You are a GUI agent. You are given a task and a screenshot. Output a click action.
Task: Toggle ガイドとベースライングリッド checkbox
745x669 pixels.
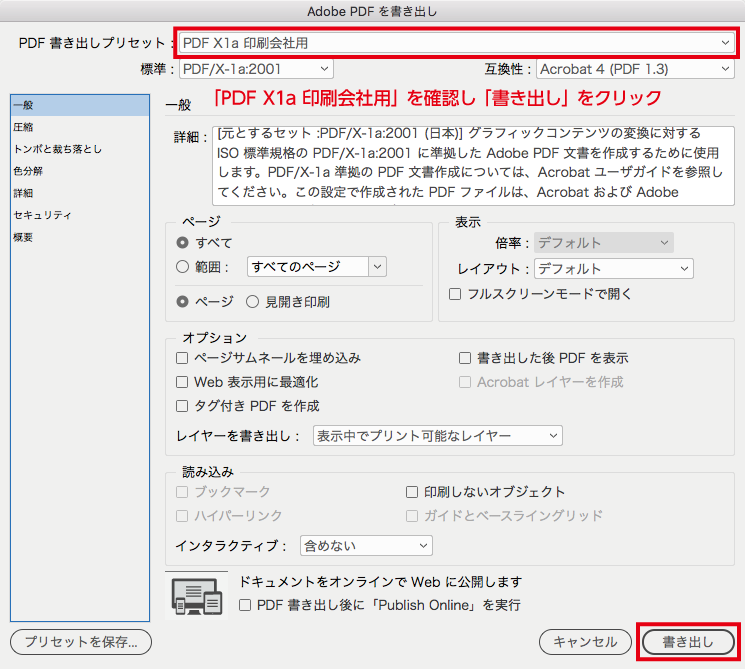click(x=412, y=516)
